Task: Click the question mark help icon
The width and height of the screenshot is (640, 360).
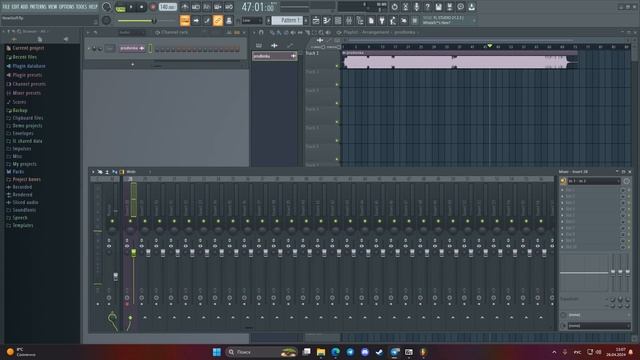Action: pyautogui.click(x=427, y=7)
